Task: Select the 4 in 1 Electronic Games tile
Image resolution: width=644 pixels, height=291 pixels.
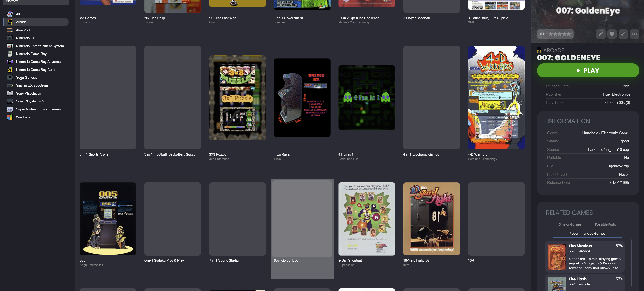Action: [431, 98]
